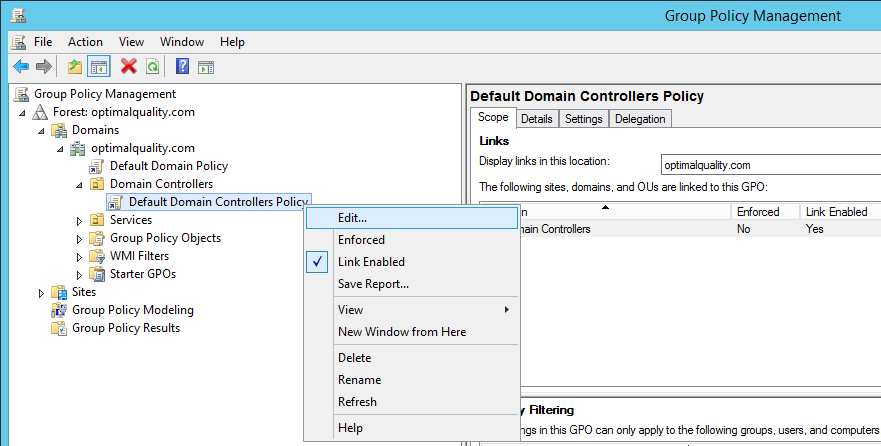Open the Settings tab
The width and height of the screenshot is (881, 446).
coord(583,119)
